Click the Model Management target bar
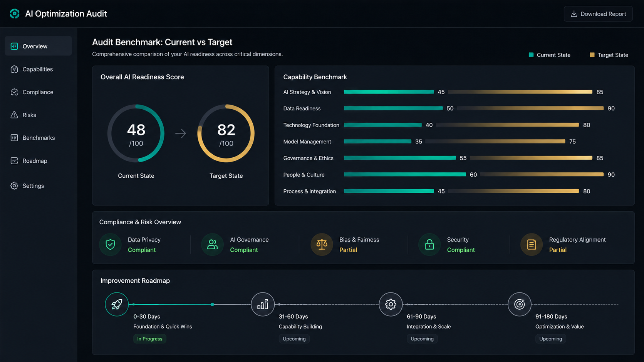Screen dimensions: 644x362 [495, 142]
